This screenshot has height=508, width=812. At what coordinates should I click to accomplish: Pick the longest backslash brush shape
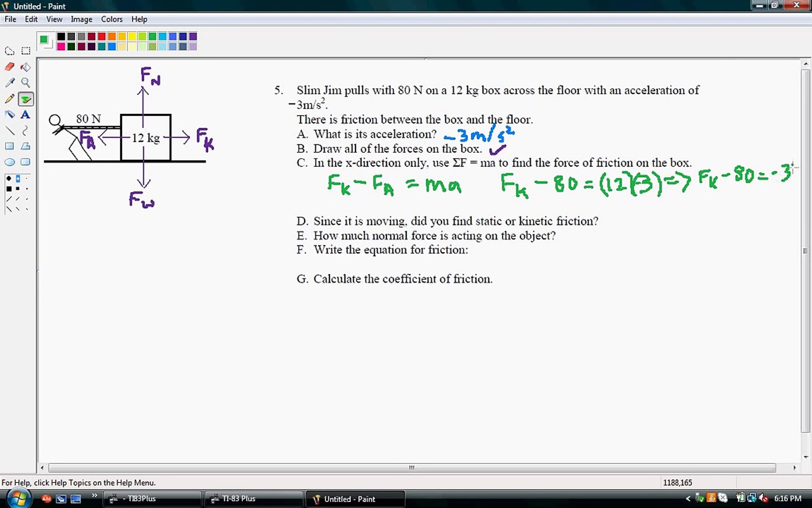coord(9,209)
